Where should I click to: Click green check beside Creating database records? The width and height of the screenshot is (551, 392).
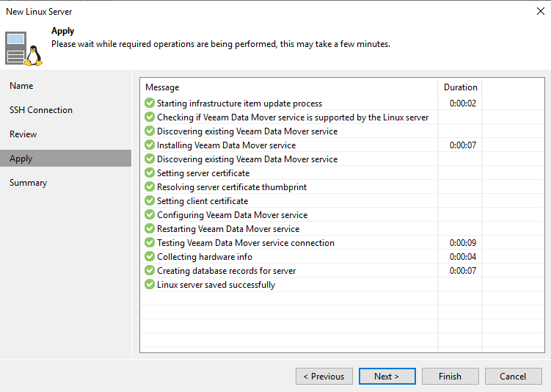pyautogui.click(x=150, y=270)
